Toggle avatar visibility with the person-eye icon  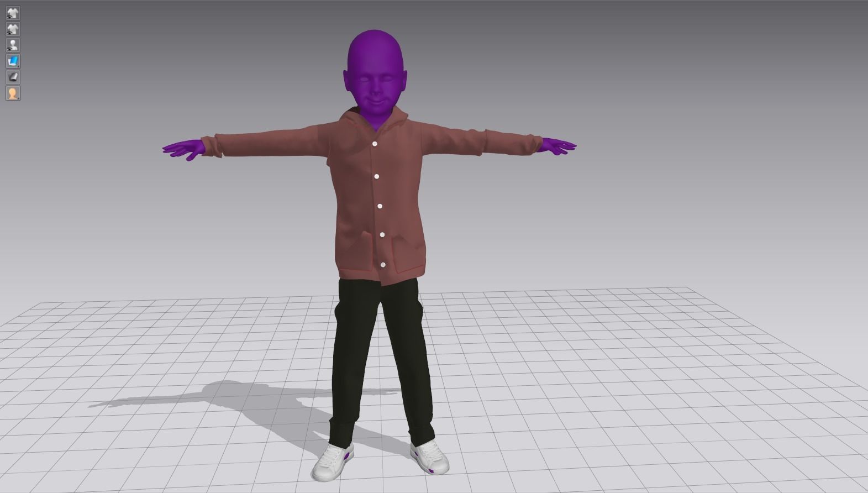(13, 45)
